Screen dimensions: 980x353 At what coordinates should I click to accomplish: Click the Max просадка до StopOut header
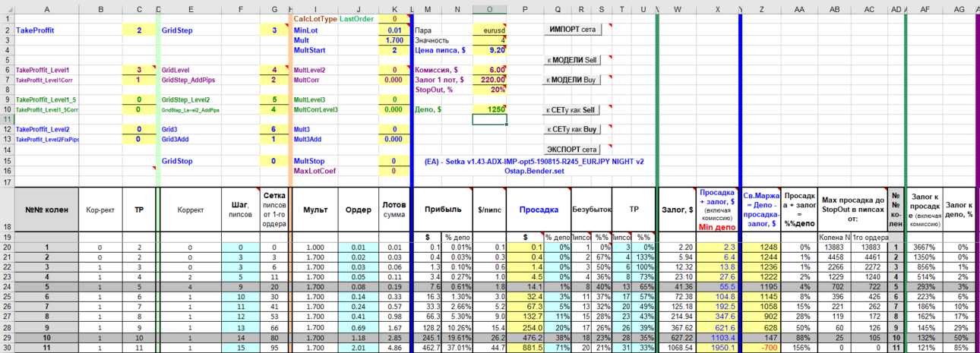(x=854, y=210)
